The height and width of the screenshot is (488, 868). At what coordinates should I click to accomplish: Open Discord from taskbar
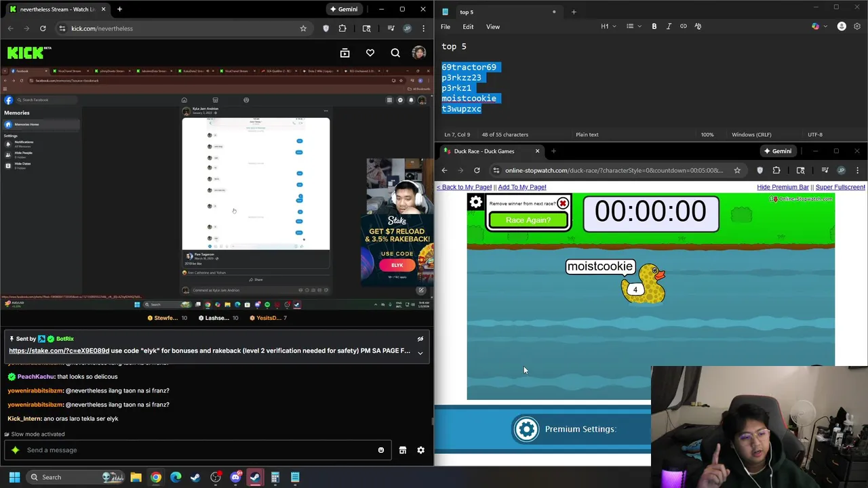pos(235,477)
